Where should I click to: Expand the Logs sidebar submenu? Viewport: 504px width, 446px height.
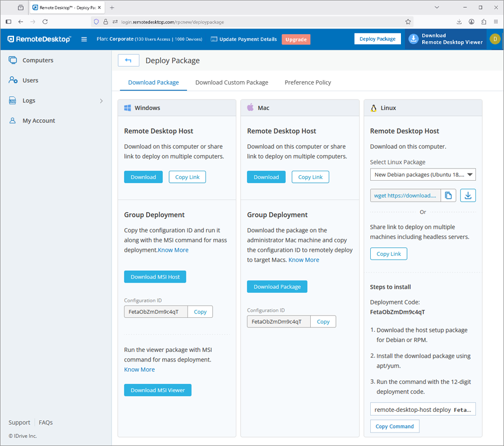pyautogui.click(x=101, y=101)
